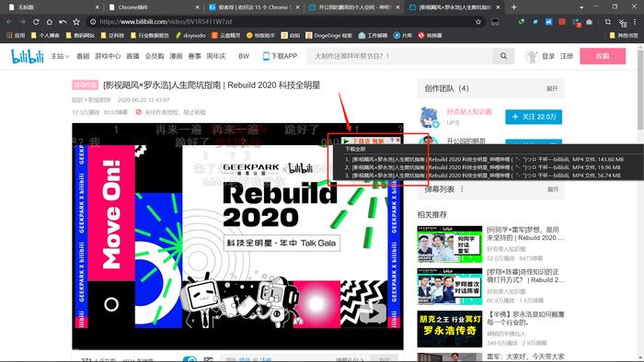Open the 主站 dropdown menu
644x362 pixels.
click(x=60, y=56)
